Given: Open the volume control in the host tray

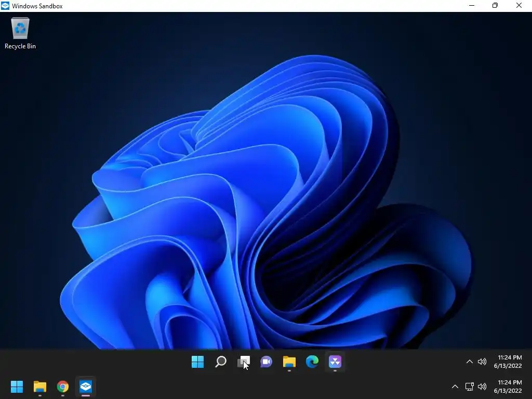Looking at the screenshot, I should click(x=482, y=387).
